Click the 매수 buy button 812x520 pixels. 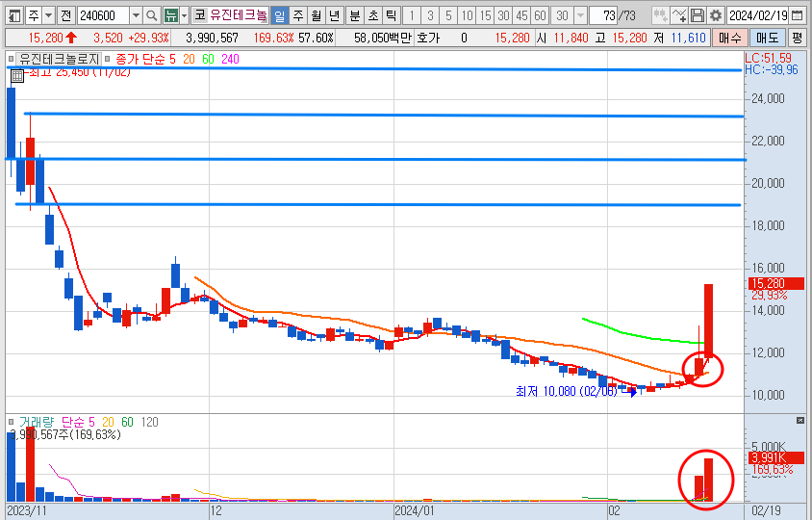(x=729, y=38)
